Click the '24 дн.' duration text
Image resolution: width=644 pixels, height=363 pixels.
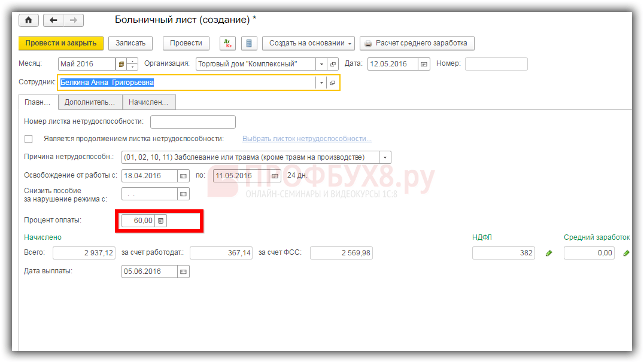(297, 175)
